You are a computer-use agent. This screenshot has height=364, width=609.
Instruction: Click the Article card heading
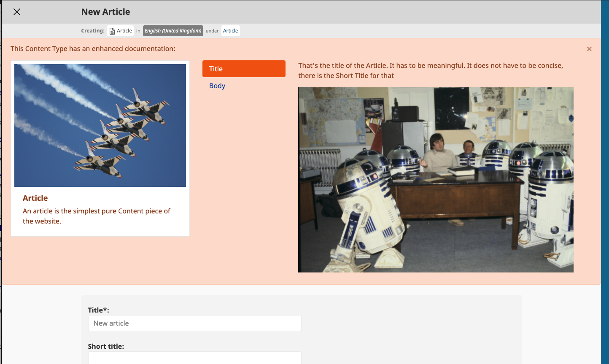point(35,198)
